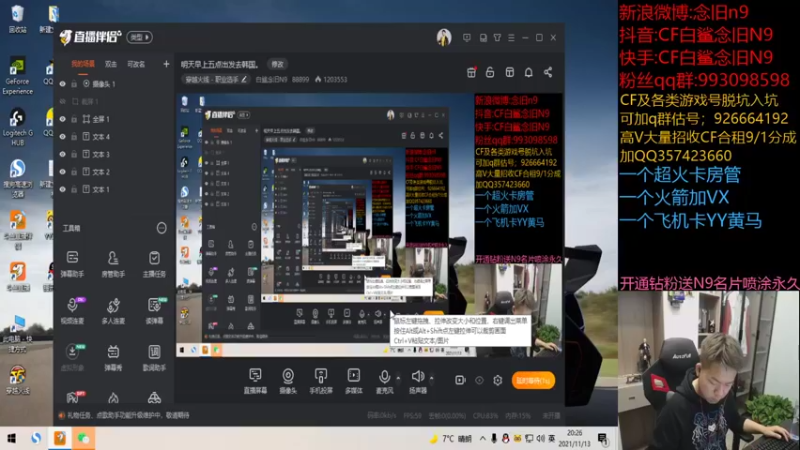This screenshot has height=450, width=800.
Task: Expand speaker options arrow
Action: click(432, 378)
